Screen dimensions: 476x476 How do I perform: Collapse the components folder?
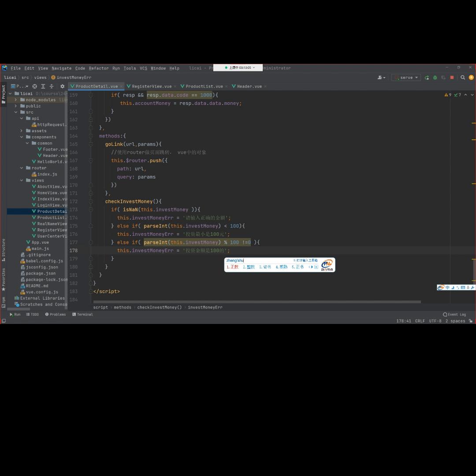click(22, 137)
